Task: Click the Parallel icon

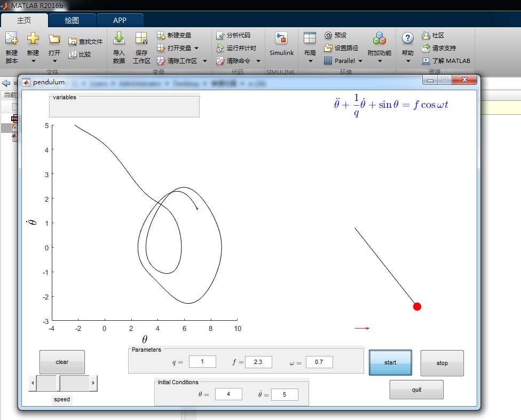Action: pos(328,61)
